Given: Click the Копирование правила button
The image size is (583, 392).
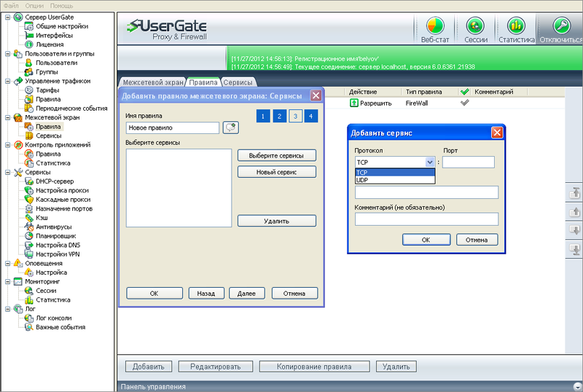Looking at the screenshot, I should click(x=314, y=366).
